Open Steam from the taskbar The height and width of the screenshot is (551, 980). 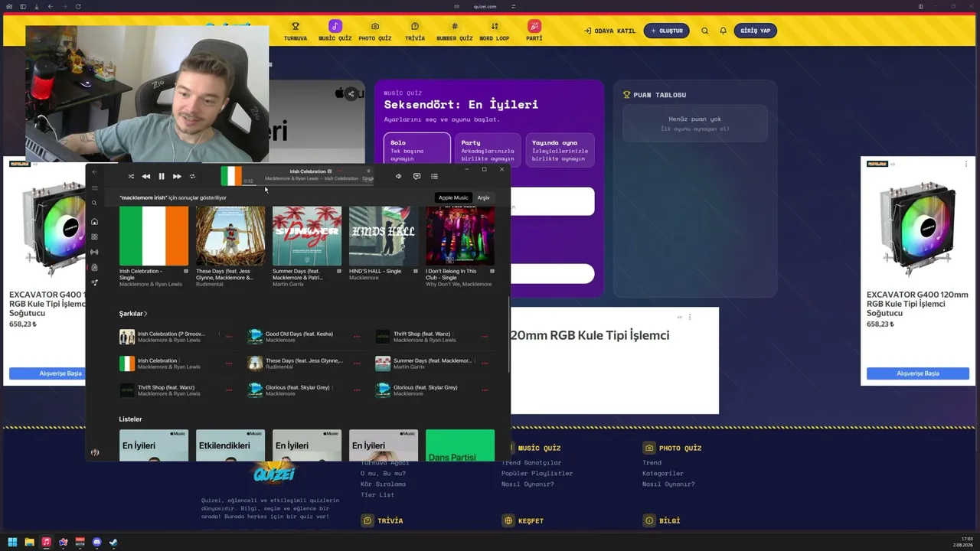click(113, 543)
